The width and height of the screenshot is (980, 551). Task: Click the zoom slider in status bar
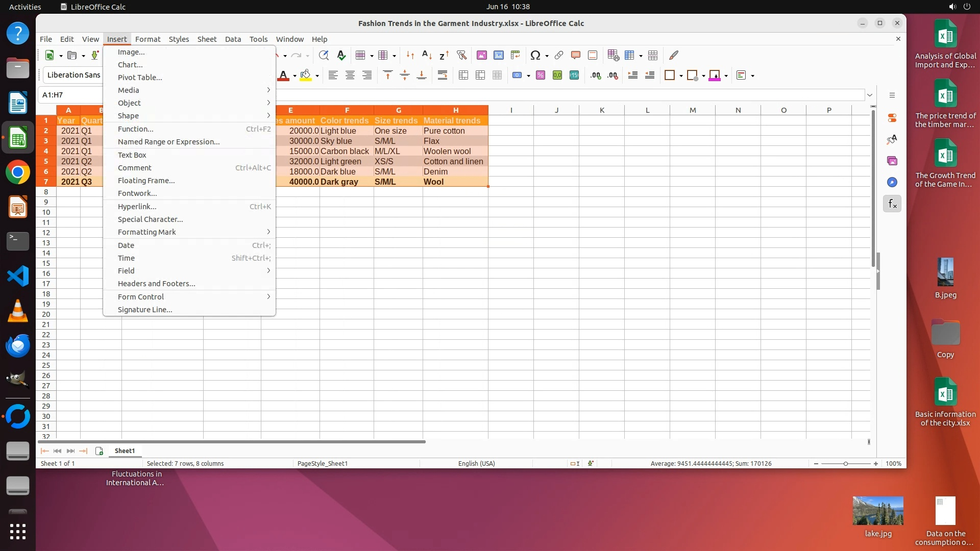pos(846,464)
